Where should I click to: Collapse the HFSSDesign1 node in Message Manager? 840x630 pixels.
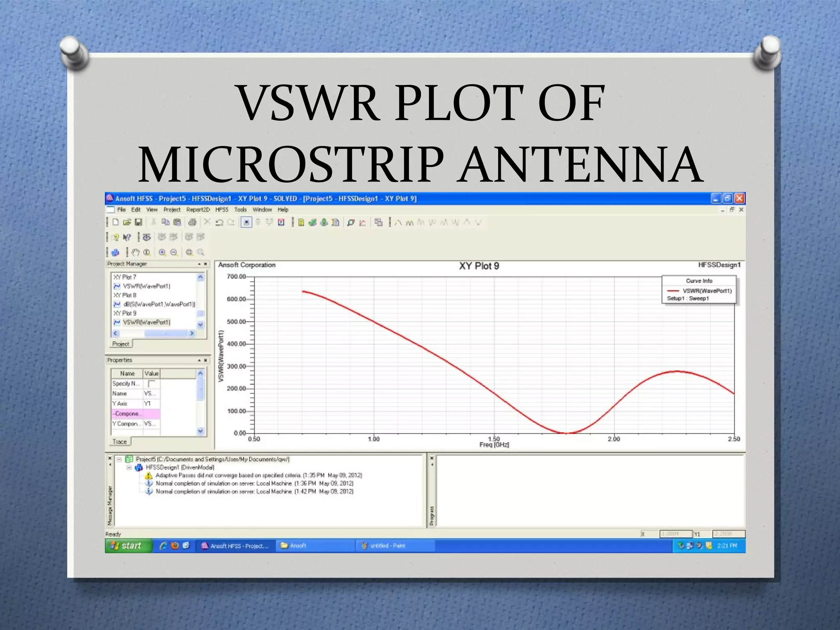click(x=129, y=468)
